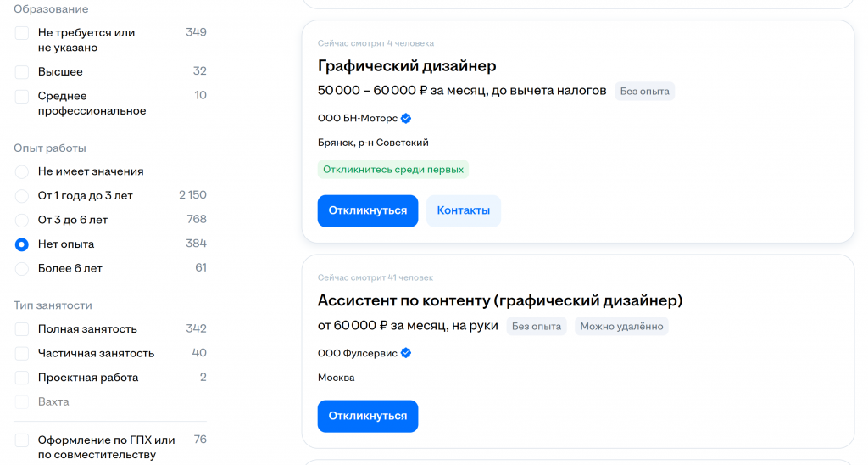The width and height of the screenshot is (868, 465).
Task: Click salary 'от 60 000 ₽ за месяц, на руки'
Action: (408, 326)
